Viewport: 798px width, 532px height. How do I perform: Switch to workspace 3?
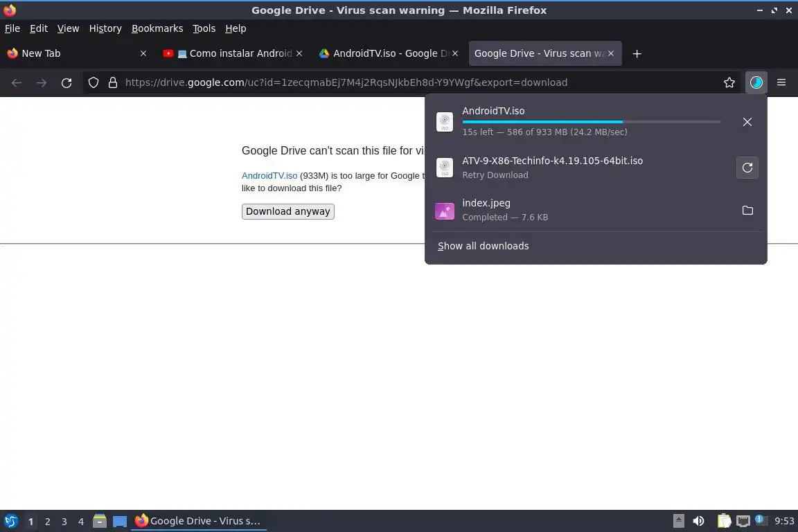pos(64,522)
